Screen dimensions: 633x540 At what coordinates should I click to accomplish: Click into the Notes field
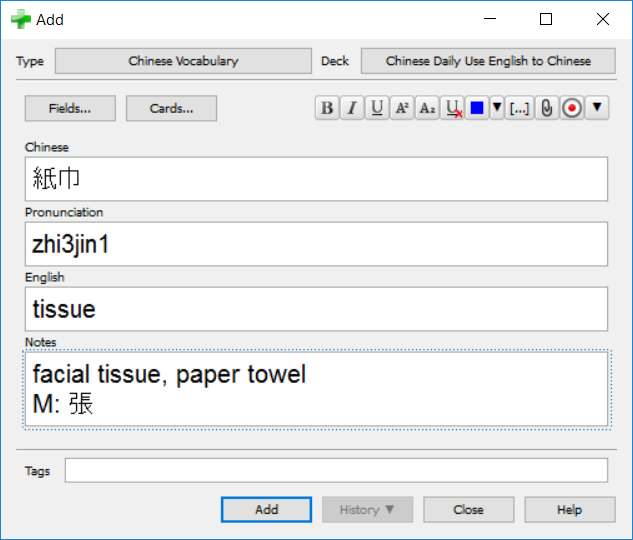coord(316,389)
